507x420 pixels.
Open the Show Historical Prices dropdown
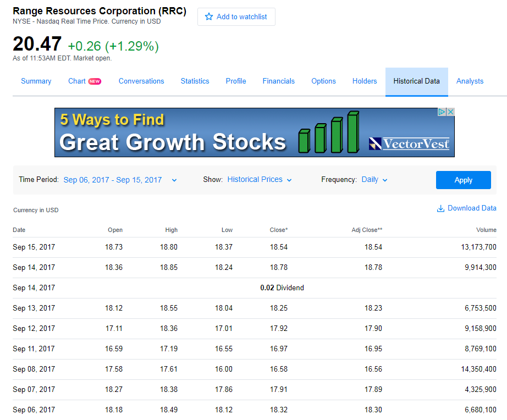pyautogui.click(x=260, y=179)
